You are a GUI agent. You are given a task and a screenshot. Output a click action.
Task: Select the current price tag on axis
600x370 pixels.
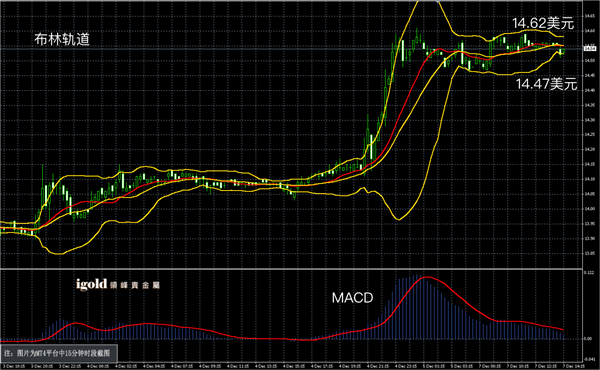590,49
